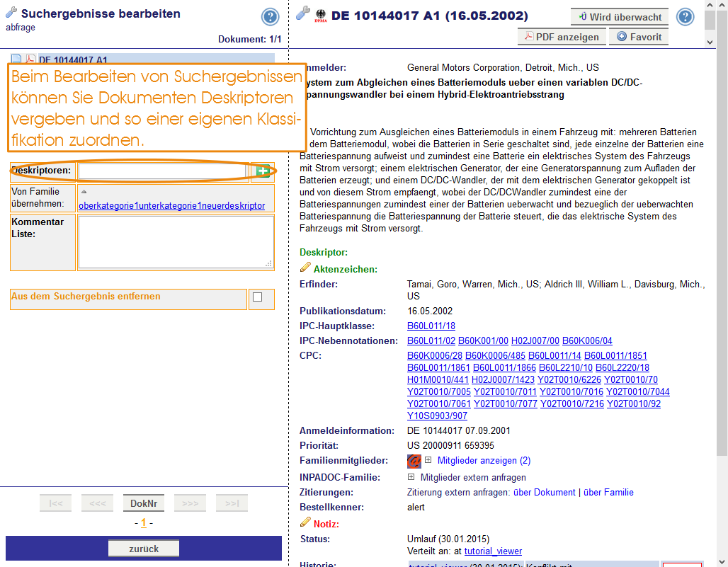Edit Notiz via its pencil icon

click(x=305, y=522)
